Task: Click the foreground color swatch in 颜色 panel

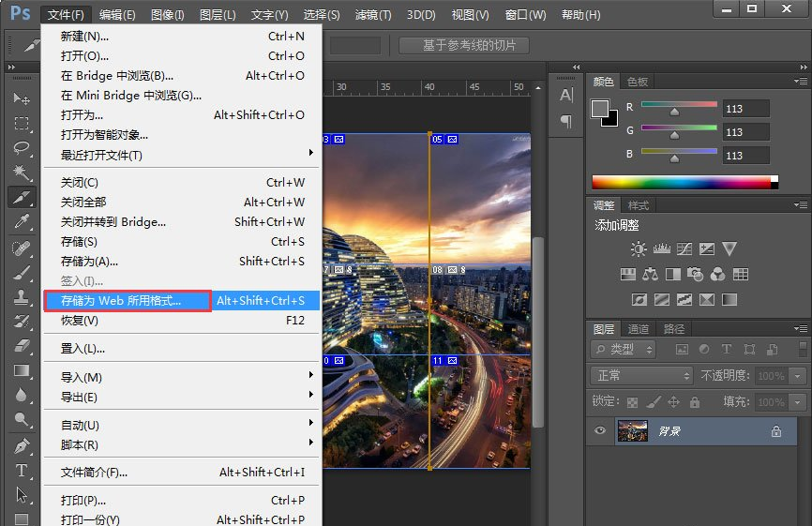Action: coord(600,109)
